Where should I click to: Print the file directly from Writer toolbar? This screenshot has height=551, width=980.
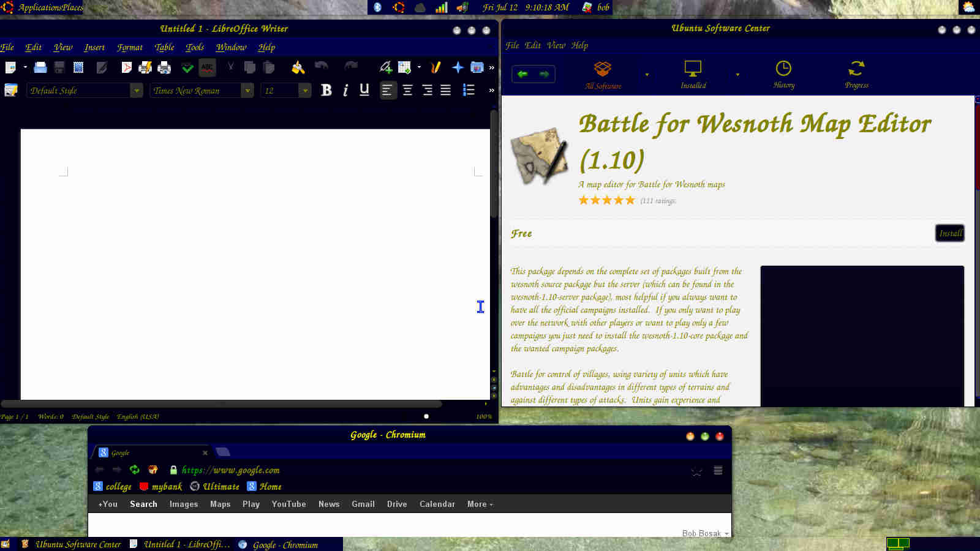tap(145, 67)
